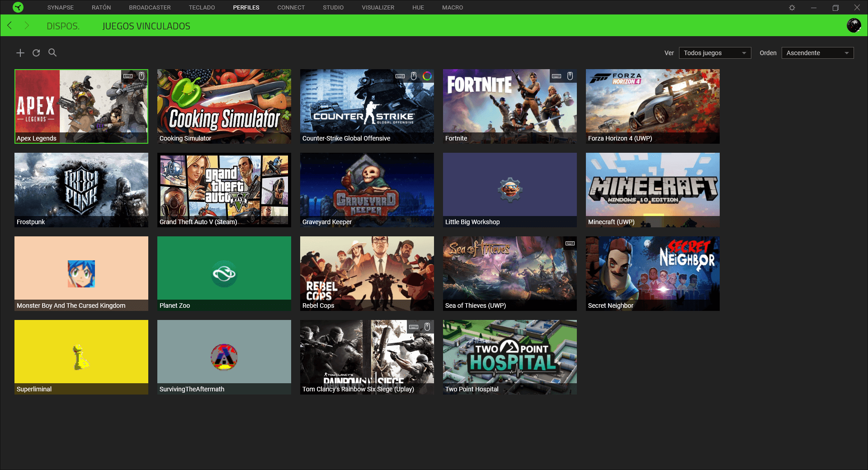The image size is (868, 470).
Task: Click the Sea of Thieves (UWP) label
Action: point(476,305)
